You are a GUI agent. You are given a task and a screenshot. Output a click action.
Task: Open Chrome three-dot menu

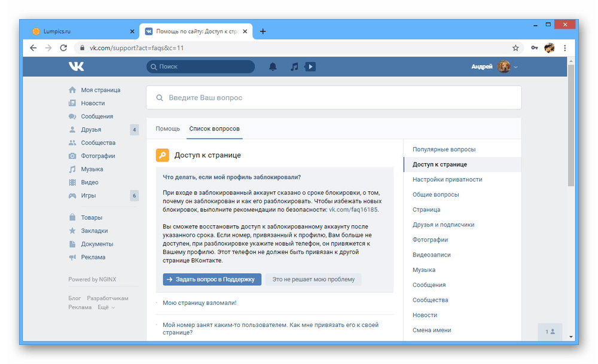565,48
